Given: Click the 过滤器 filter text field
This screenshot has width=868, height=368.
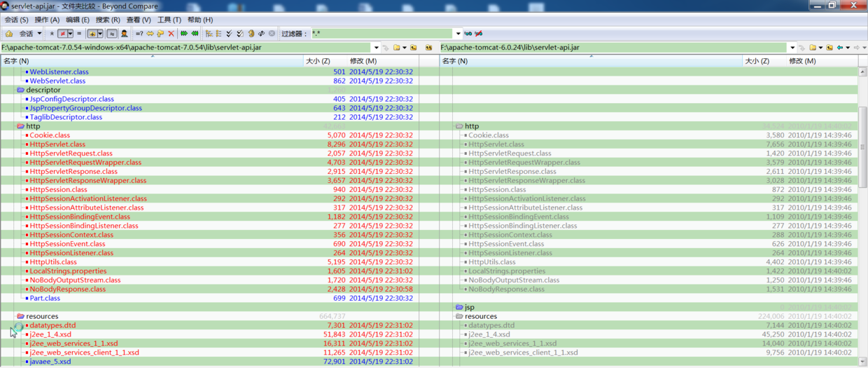Looking at the screenshot, I should (382, 33).
